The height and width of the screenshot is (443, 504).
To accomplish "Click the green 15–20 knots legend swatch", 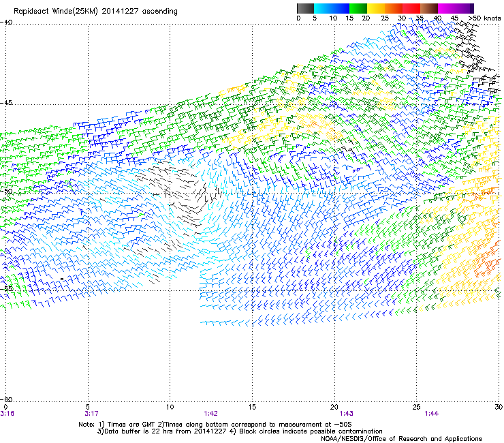I will pos(358,8).
